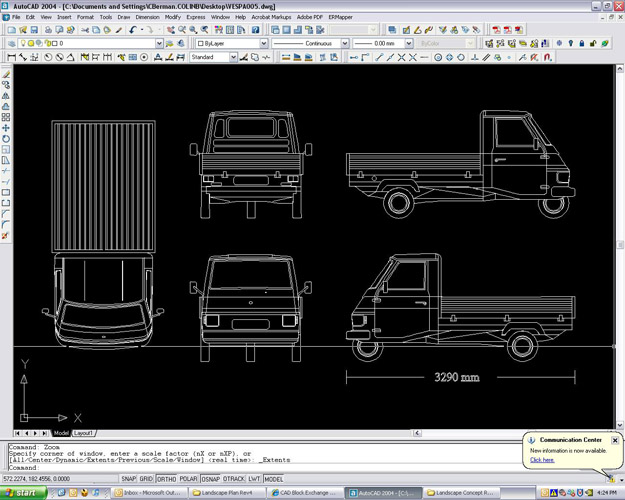The height and width of the screenshot is (500, 625).
Task: Toggle ORTHO mode in status bar
Action: tap(167, 479)
